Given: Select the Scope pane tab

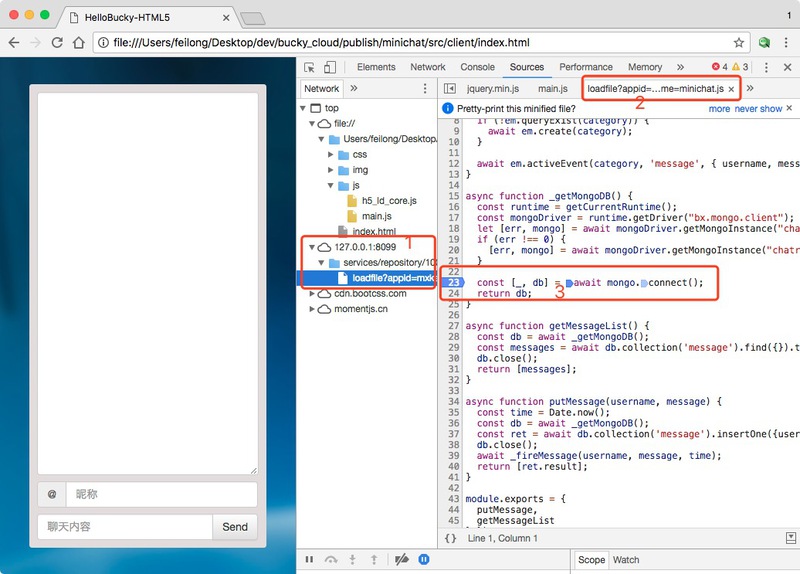Looking at the screenshot, I should click(x=591, y=560).
